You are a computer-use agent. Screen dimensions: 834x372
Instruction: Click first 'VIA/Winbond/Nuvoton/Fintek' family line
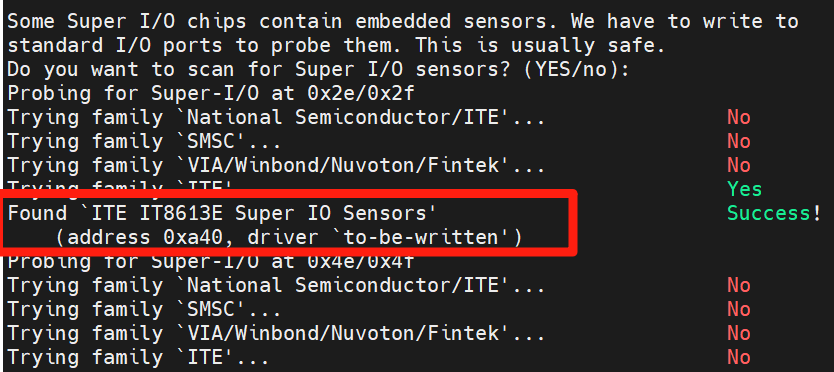tap(276, 166)
